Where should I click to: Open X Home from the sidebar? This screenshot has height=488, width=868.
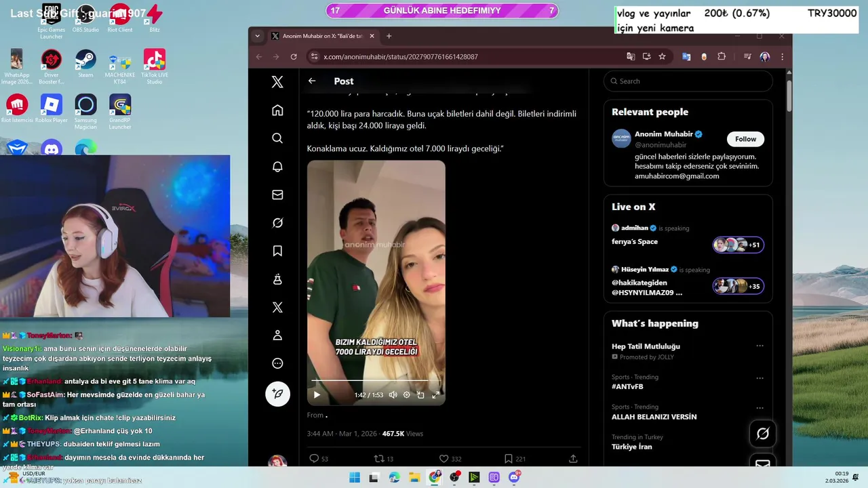point(277,110)
